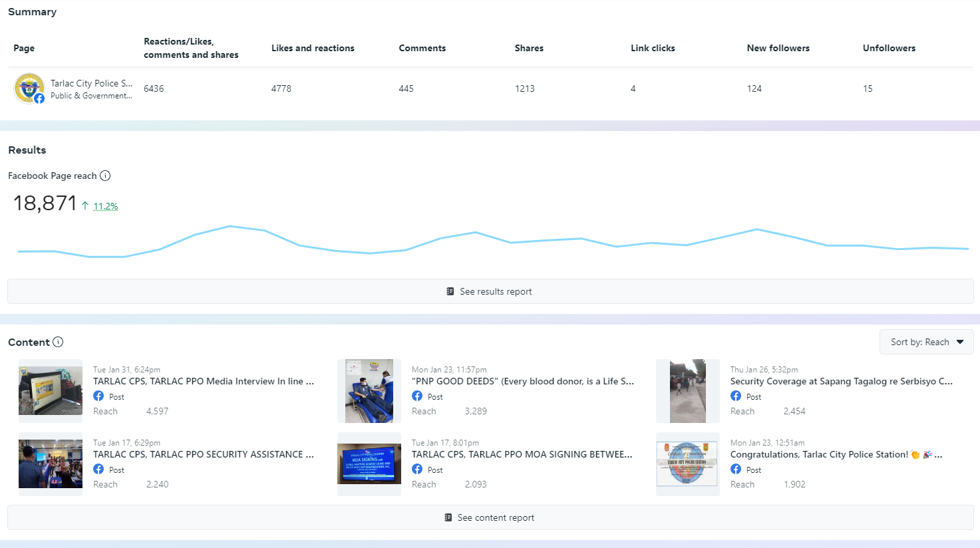Screen dimensions: 980x548
Task: Open Congratulations certificate post thumbnail
Action: click(x=688, y=464)
